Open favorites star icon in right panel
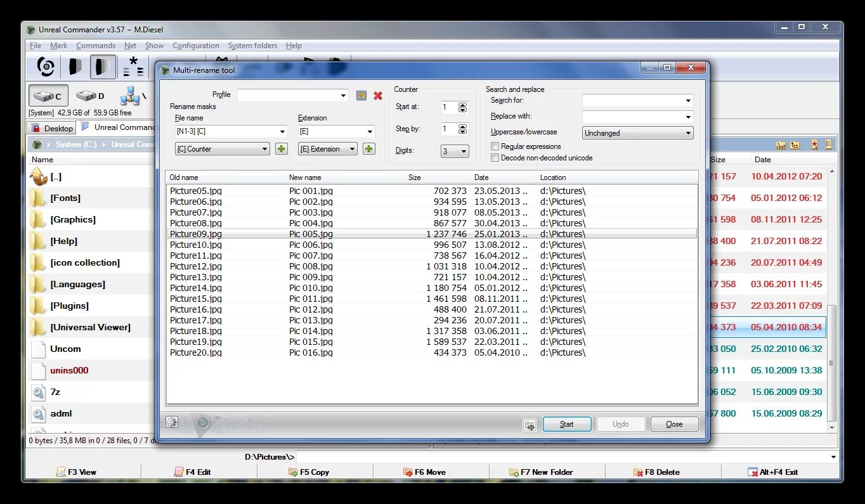The width and height of the screenshot is (865, 504). click(x=814, y=145)
